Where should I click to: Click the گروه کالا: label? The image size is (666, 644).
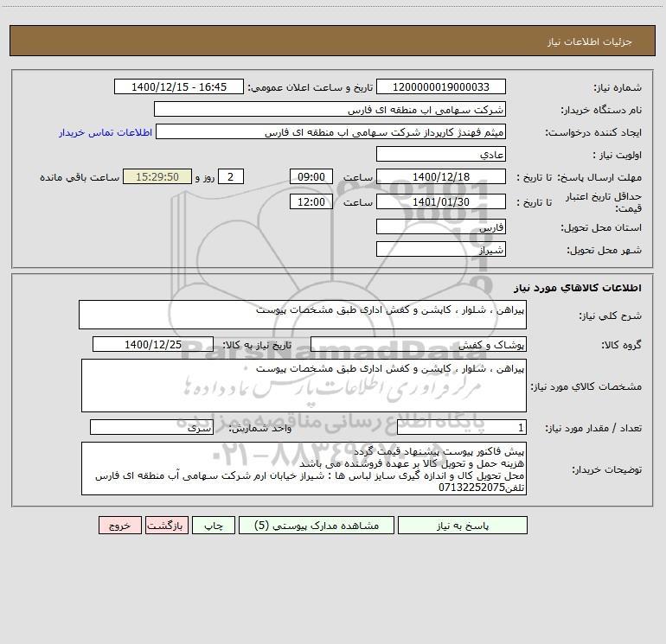621,345
